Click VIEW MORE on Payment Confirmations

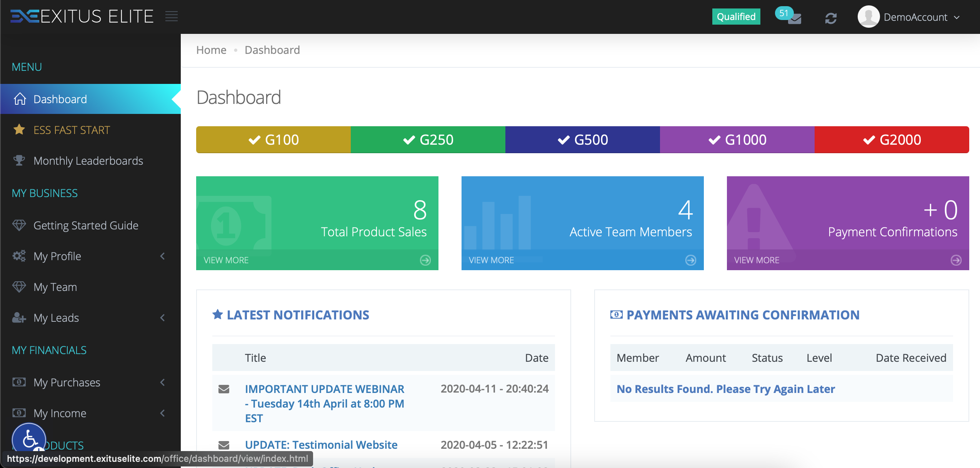(757, 260)
